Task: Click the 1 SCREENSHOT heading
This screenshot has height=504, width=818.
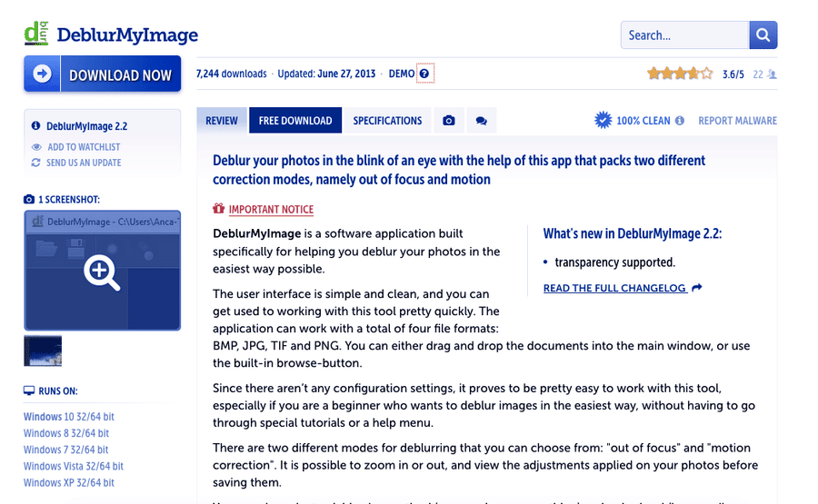Action: pos(69,199)
